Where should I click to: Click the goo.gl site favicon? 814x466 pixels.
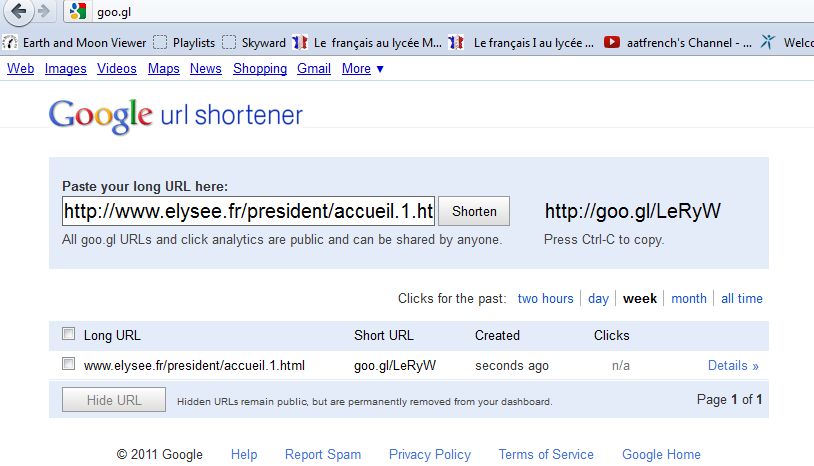(78, 11)
